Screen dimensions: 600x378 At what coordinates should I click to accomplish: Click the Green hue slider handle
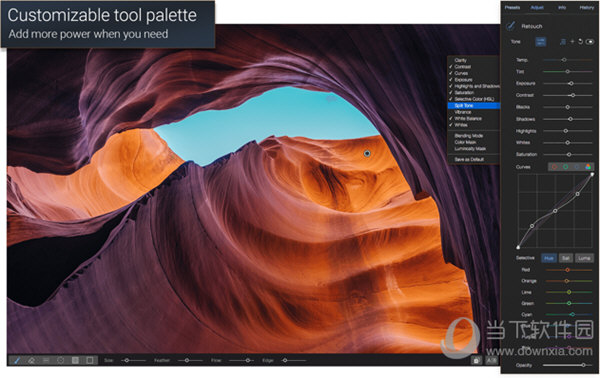[x=569, y=303]
